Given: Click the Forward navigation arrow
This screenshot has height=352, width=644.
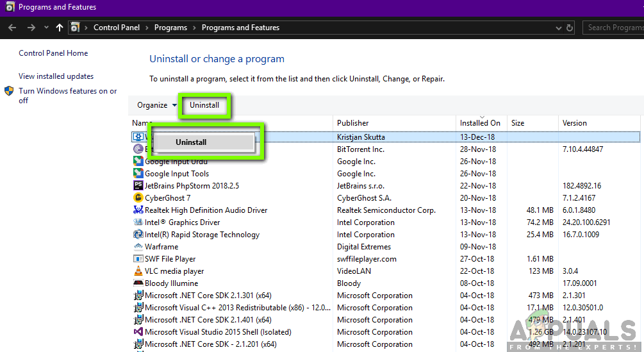Looking at the screenshot, I should (31, 28).
